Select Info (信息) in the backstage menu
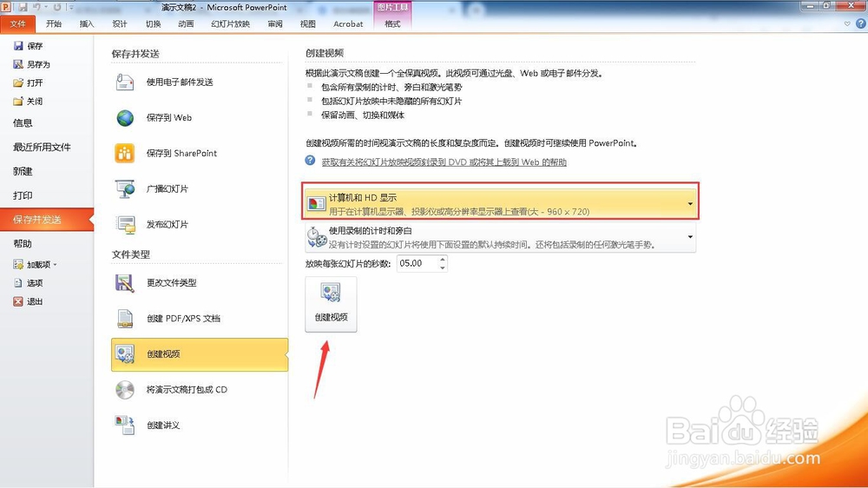 coord(23,123)
